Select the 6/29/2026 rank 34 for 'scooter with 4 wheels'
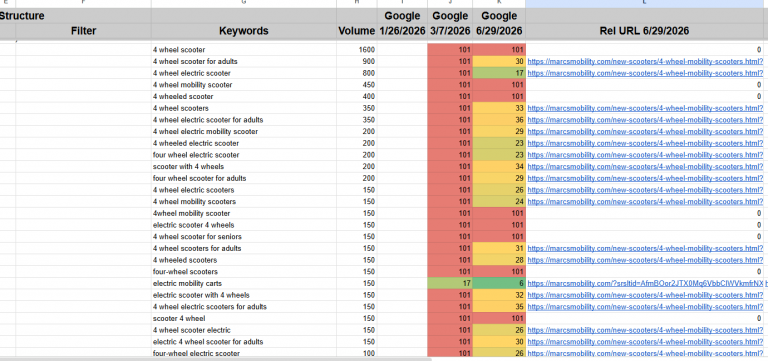 pos(499,167)
